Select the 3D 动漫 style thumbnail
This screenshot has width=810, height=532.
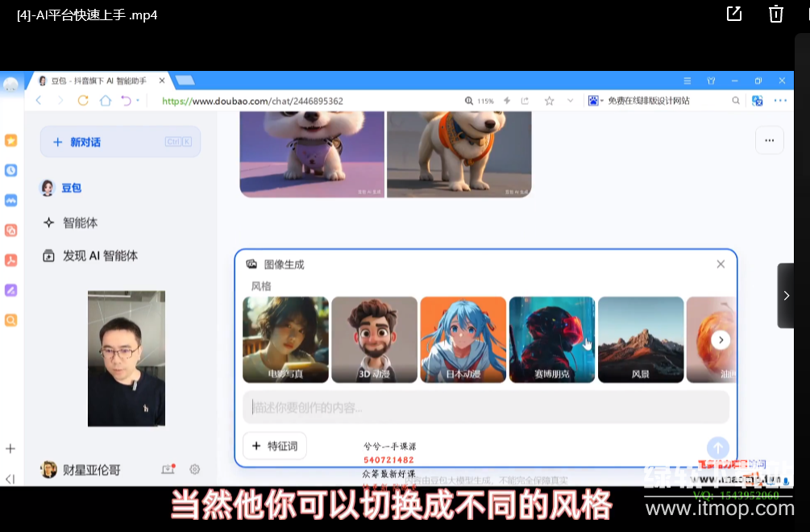[x=374, y=339]
